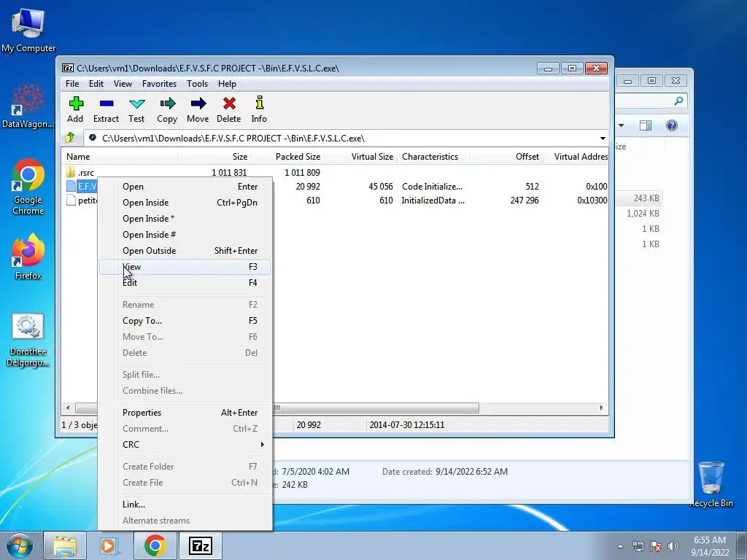Viewport: 747px width, 560px height.
Task: Go up one folder level icon
Action: click(71, 138)
